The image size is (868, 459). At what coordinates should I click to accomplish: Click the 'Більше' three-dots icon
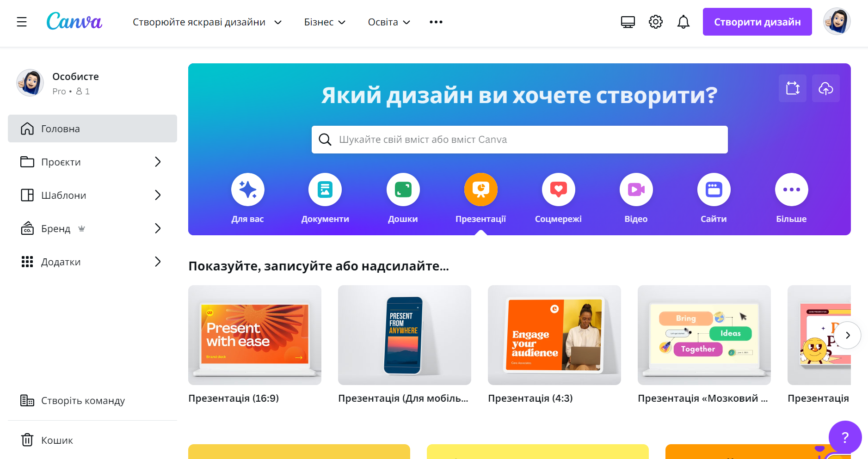point(792,190)
